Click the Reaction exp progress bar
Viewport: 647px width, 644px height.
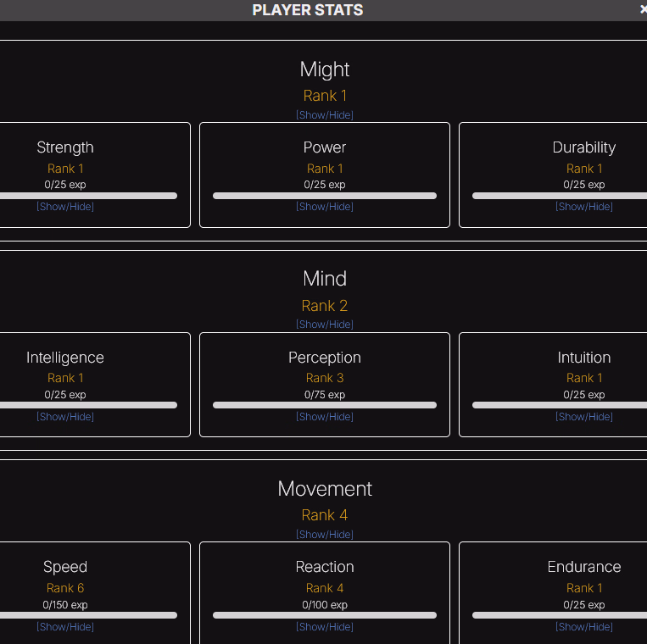click(x=325, y=615)
